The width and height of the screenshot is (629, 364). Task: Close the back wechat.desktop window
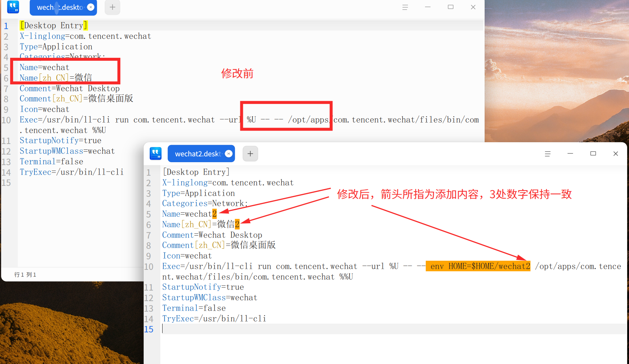click(473, 7)
